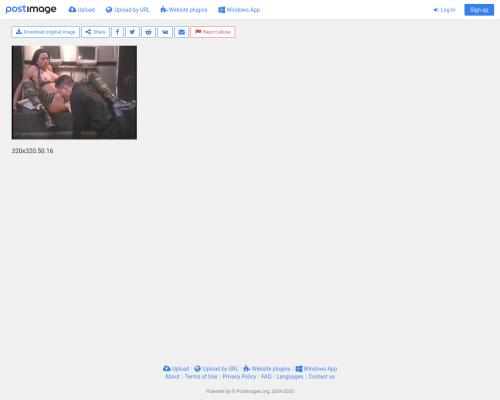The image size is (500, 400).
Task: Click the Twitter share icon
Action: tap(132, 32)
